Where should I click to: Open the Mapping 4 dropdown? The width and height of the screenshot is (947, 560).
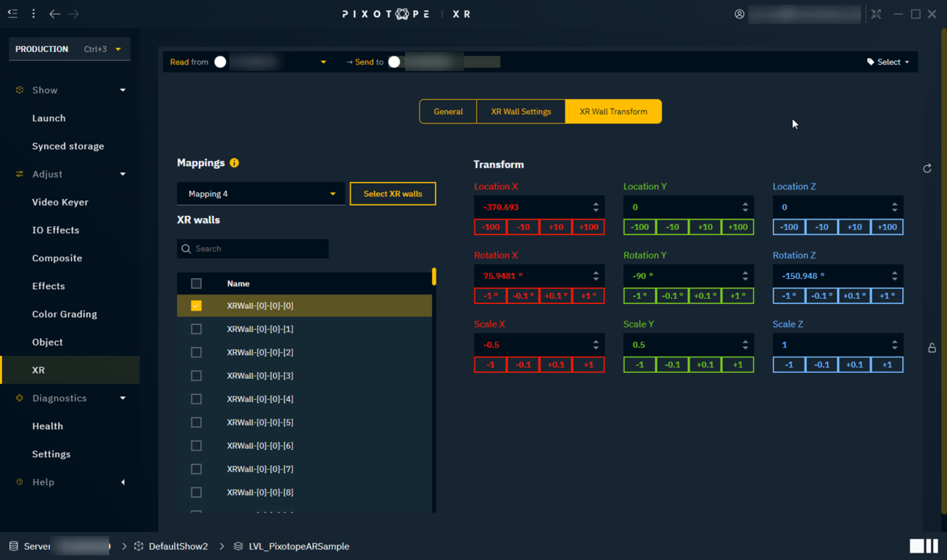click(261, 194)
